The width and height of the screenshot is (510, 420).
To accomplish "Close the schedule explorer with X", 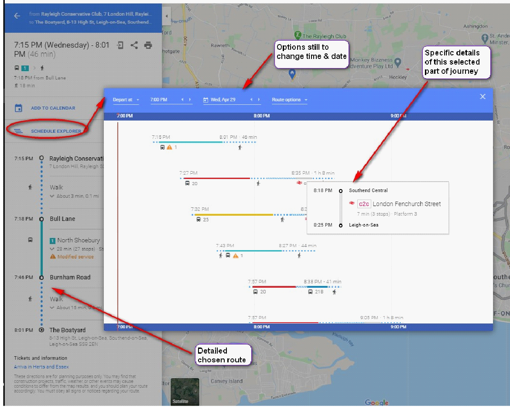I will [x=483, y=96].
